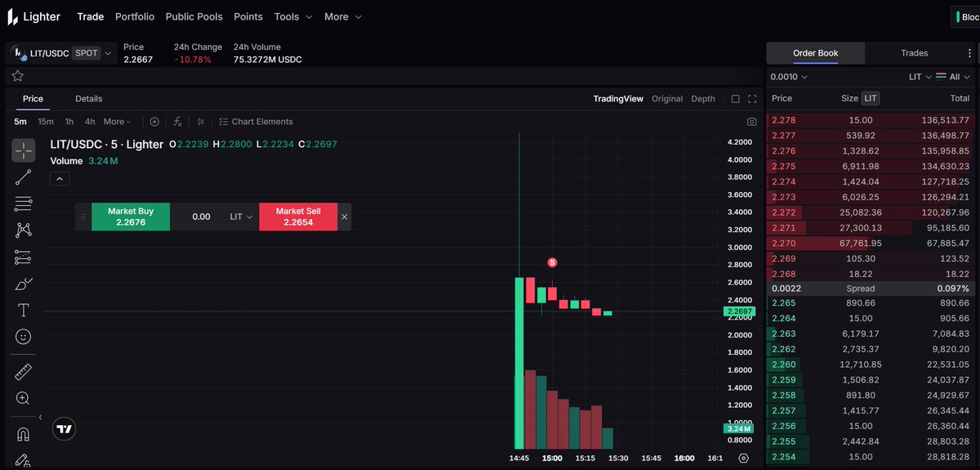Select the crosshair cursor tool
Viewport: 980px width, 470px height.
[x=23, y=150]
